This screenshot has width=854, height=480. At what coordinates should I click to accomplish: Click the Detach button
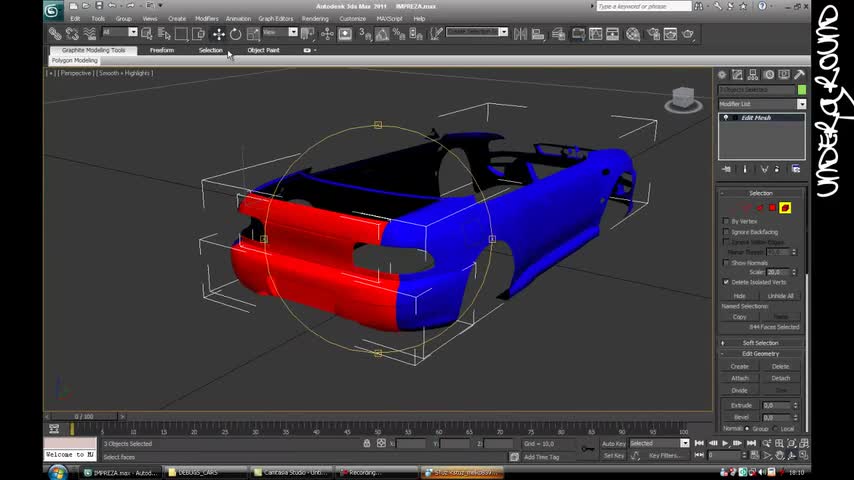pyautogui.click(x=780, y=378)
